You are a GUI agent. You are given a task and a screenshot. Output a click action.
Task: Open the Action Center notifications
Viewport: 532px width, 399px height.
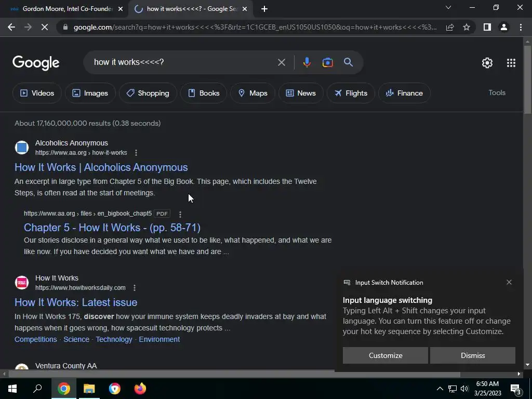click(516, 389)
